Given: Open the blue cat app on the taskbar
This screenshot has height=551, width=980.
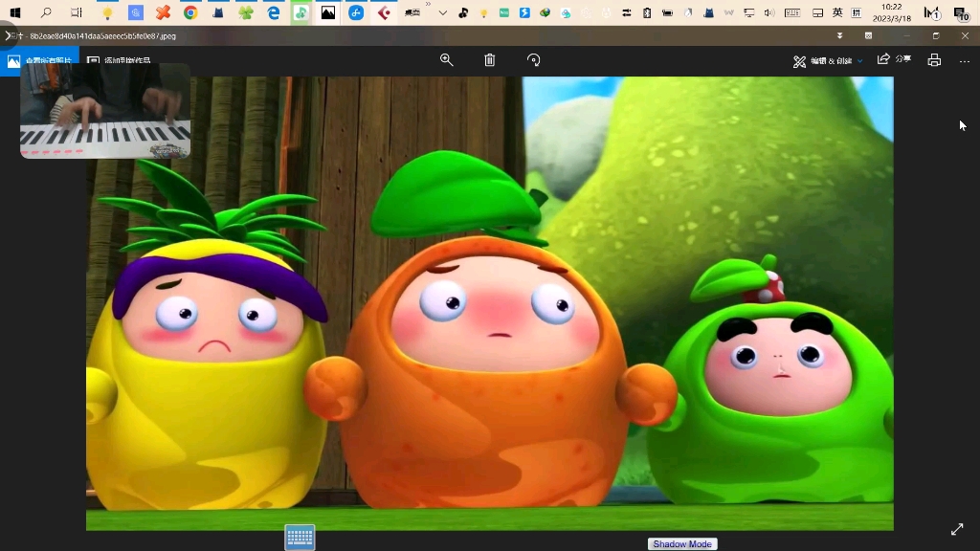Looking at the screenshot, I should coord(218,12).
